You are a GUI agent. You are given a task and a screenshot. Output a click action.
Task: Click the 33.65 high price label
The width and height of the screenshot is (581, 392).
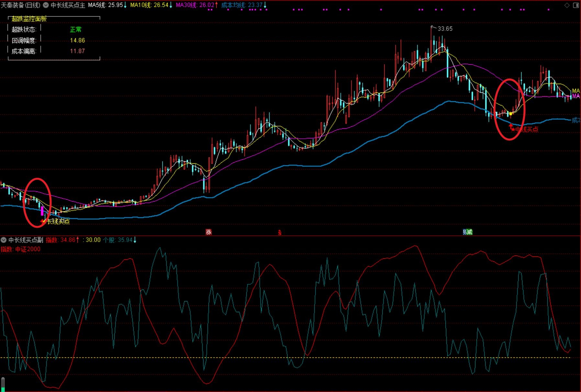pyautogui.click(x=445, y=29)
